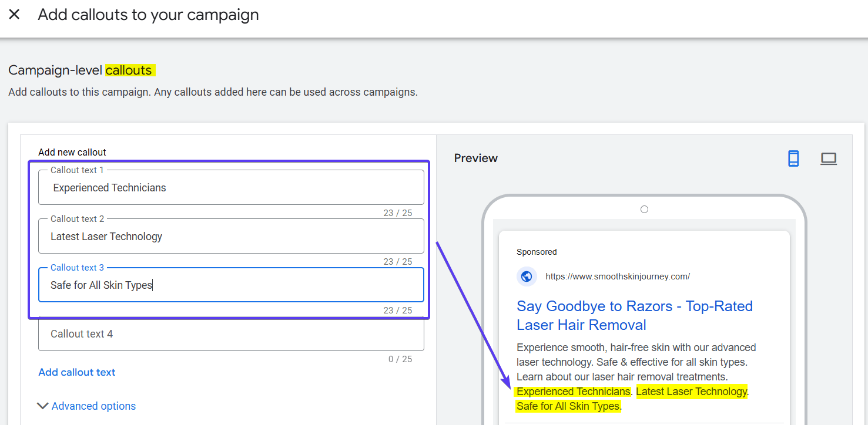The image size is (868, 425).
Task: Click the Preview panel heading
Action: click(476, 158)
